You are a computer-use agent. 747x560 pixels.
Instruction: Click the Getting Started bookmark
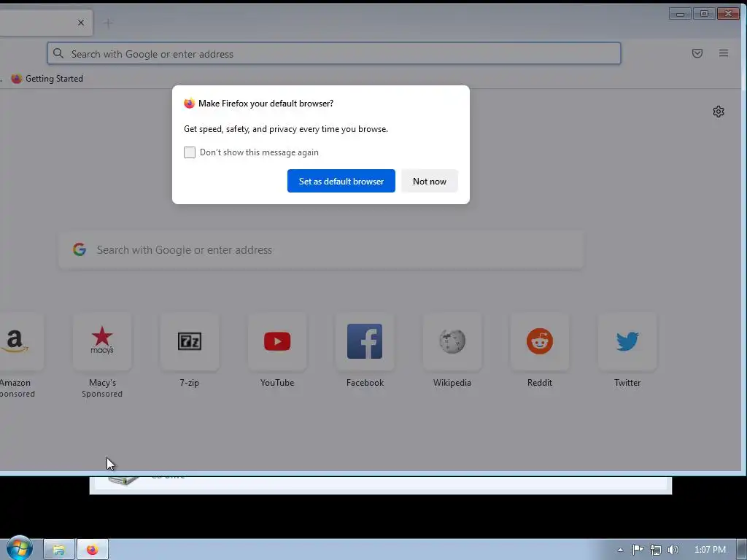pyautogui.click(x=47, y=79)
